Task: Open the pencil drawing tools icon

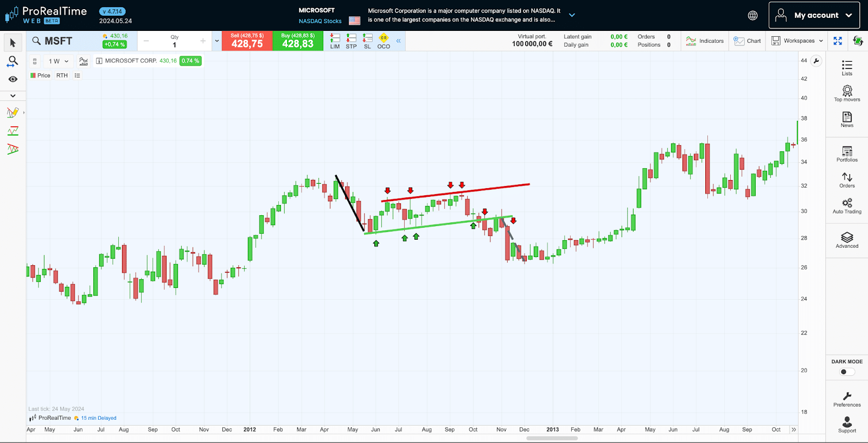Action: [12, 113]
